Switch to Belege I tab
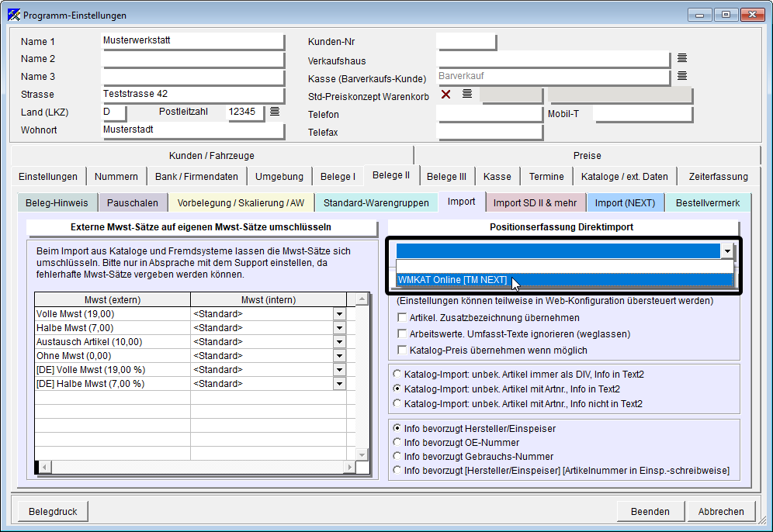The image size is (773, 532). click(338, 176)
